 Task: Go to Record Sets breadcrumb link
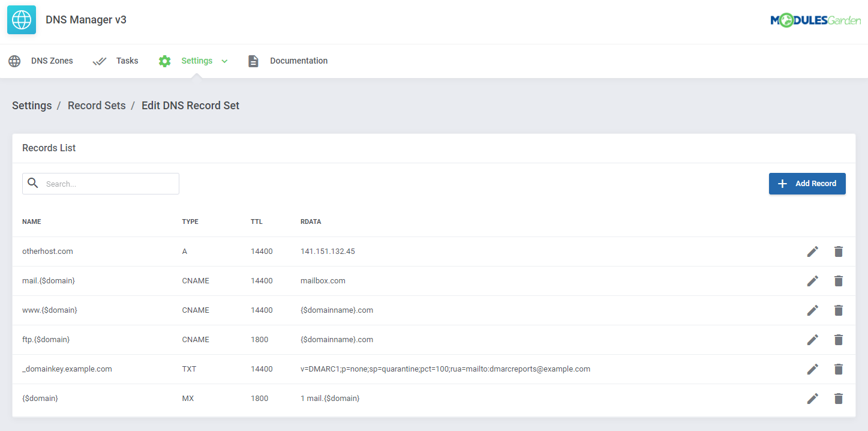point(97,106)
